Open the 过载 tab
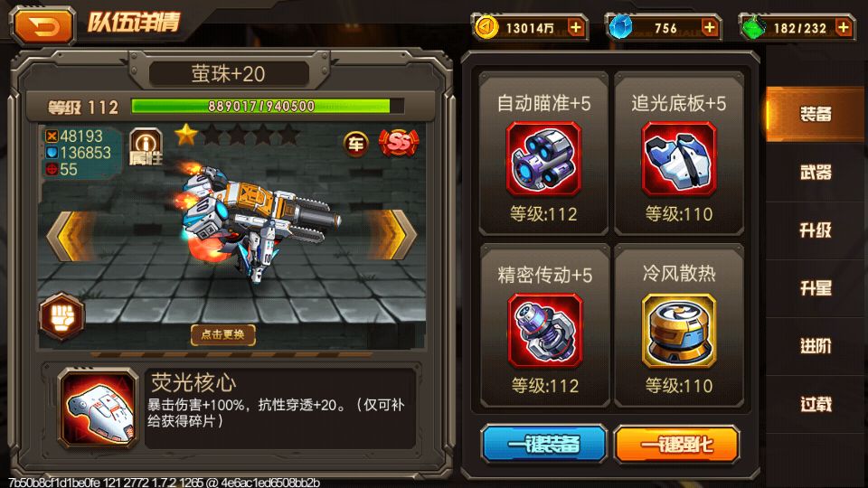This screenshot has width=868, height=488. [x=816, y=405]
